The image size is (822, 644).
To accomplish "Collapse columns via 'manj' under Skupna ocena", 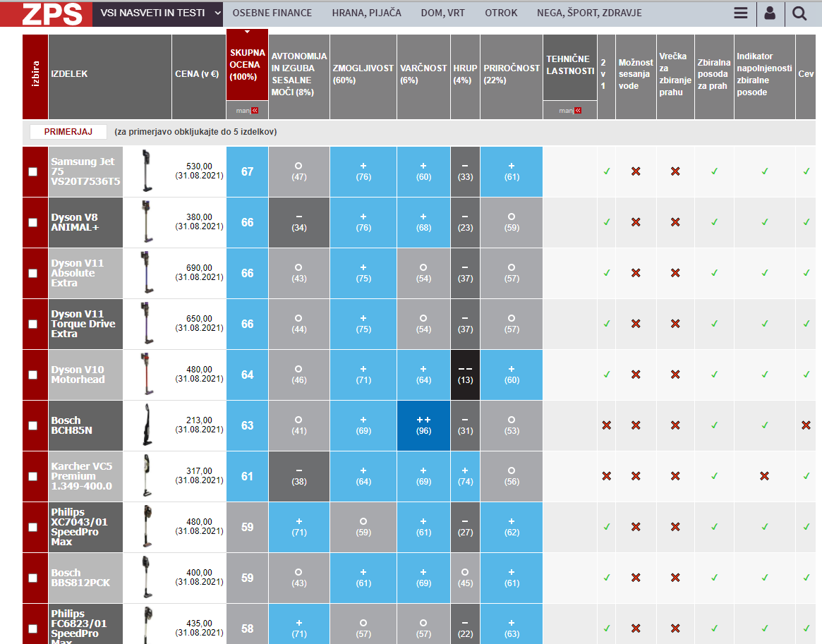I will pyautogui.click(x=248, y=111).
